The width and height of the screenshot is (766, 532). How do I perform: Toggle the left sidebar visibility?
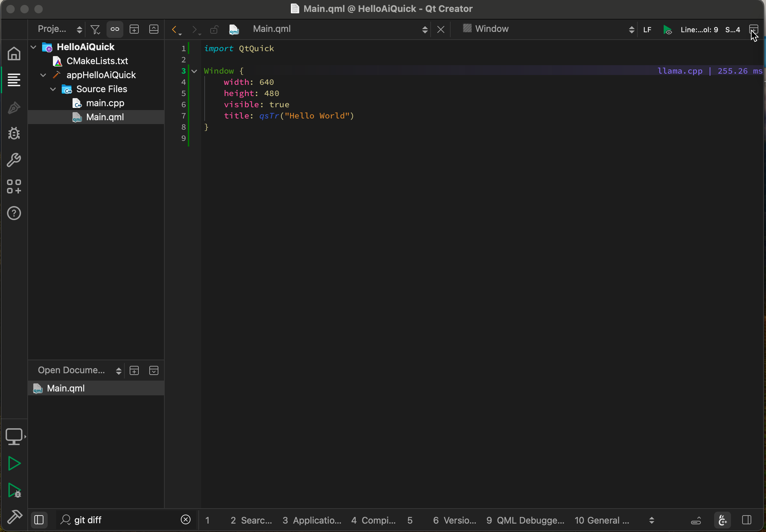pos(39,520)
